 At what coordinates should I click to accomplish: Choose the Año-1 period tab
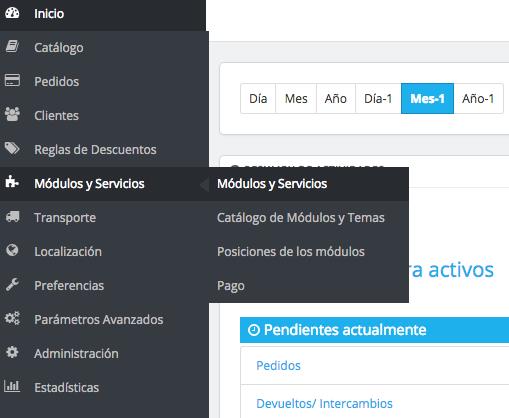(478, 99)
